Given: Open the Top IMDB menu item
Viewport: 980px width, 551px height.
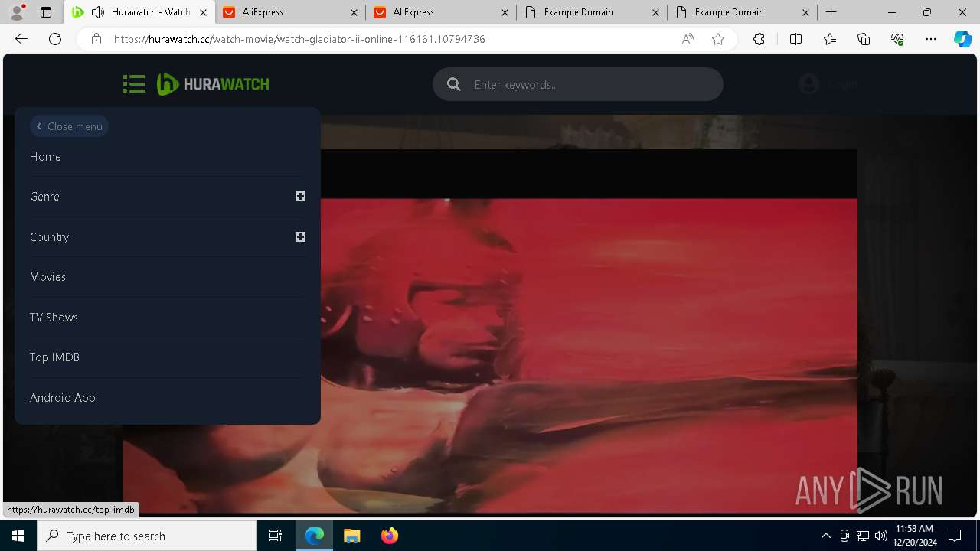Looking at the screenshot, I should (x=54, y=357).
